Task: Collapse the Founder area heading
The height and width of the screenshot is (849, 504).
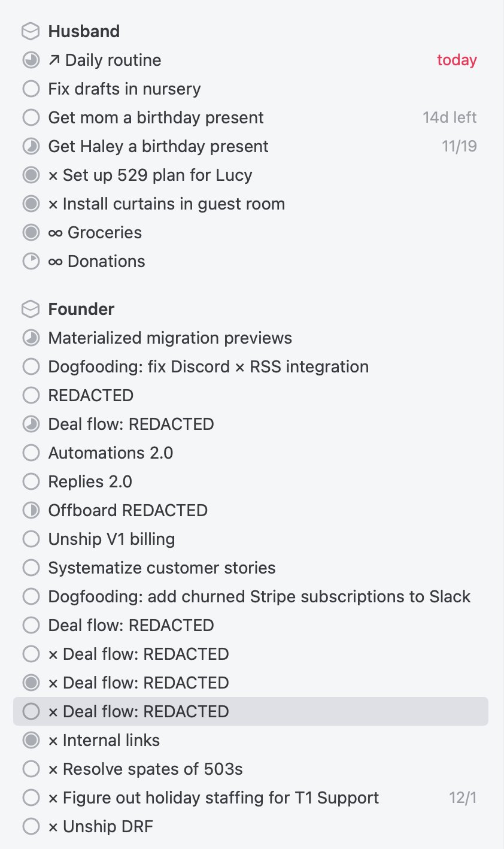Action: pyautogui.click(x=81, y=309)
